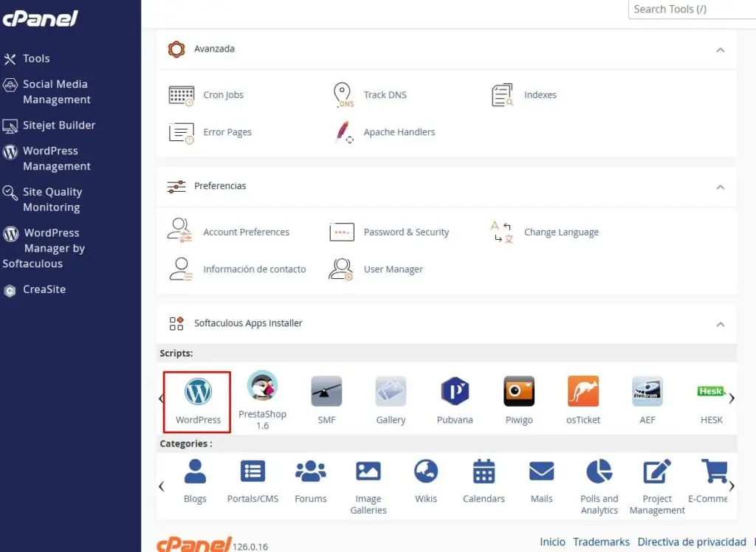Open the Información de contacto icon
The image size is (756, 552).
181,269
